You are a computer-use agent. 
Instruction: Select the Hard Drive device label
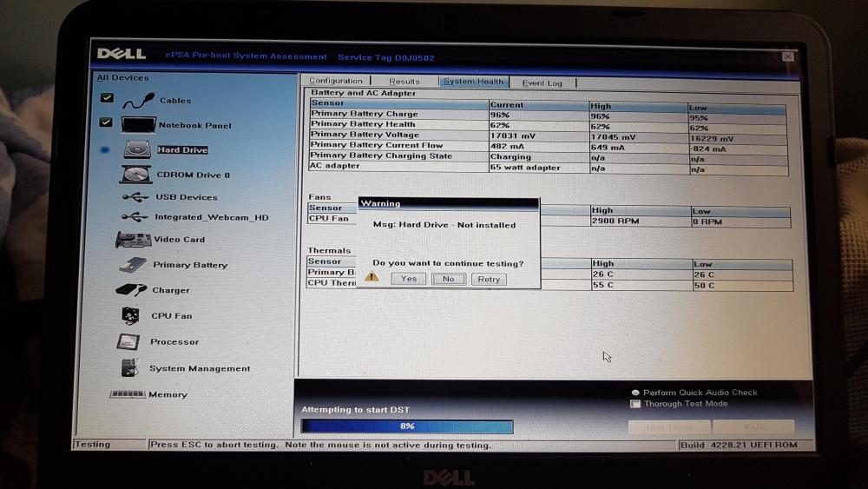182,149
